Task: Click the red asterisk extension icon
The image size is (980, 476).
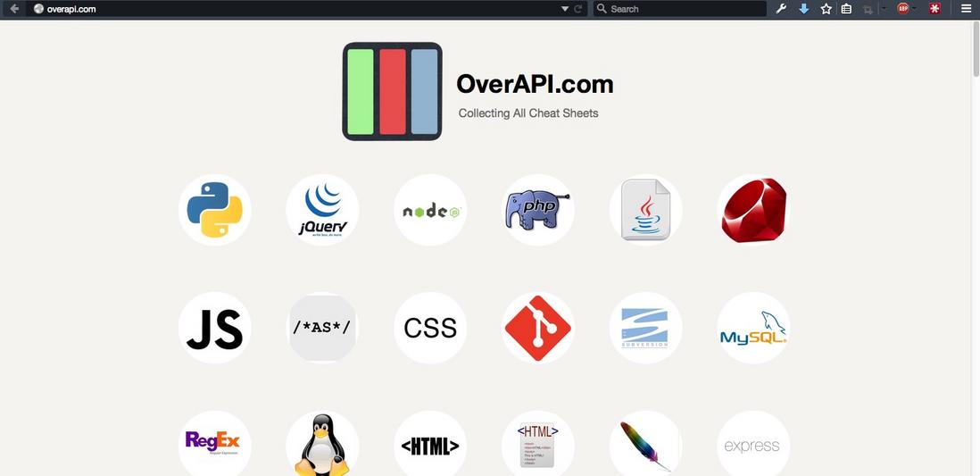Action: click(x=935, y=9)
